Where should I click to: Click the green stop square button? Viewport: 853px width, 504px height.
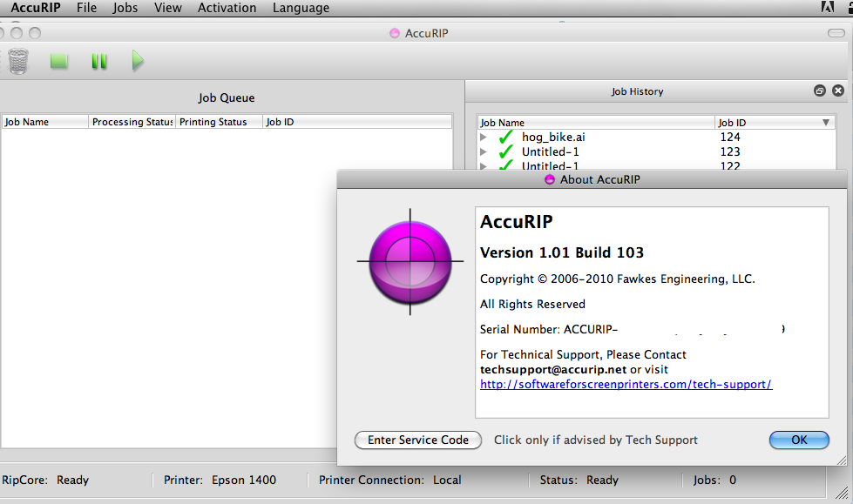tap(58, 61)
